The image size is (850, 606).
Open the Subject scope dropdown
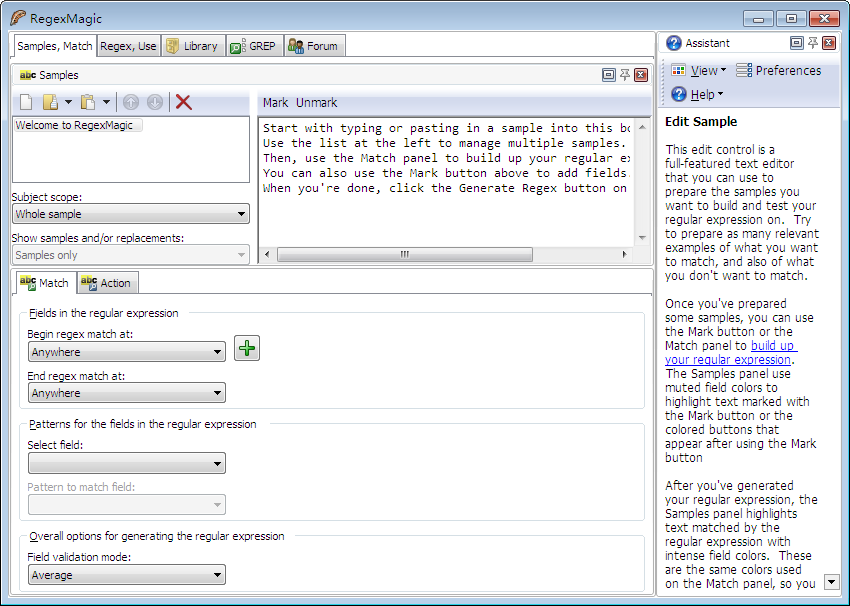(x=131, y=214)
